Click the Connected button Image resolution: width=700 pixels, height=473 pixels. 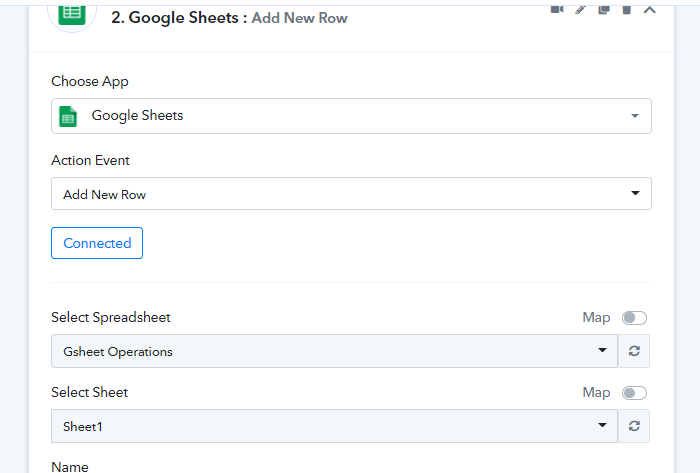pyautogui.click(x=97, y=243)
